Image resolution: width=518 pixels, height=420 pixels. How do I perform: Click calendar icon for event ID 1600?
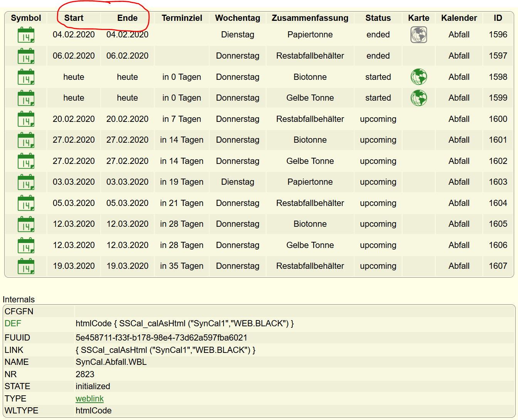click(x=26, y=119)
